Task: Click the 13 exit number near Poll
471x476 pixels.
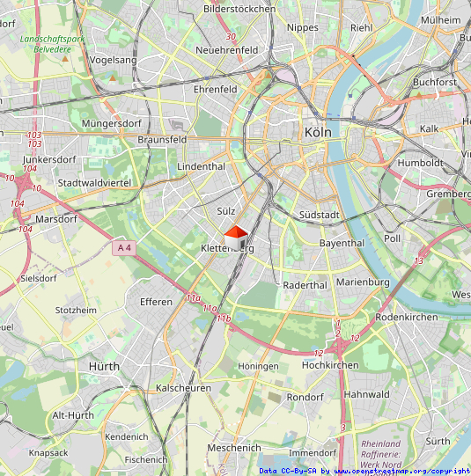Action: pos(419,260)
